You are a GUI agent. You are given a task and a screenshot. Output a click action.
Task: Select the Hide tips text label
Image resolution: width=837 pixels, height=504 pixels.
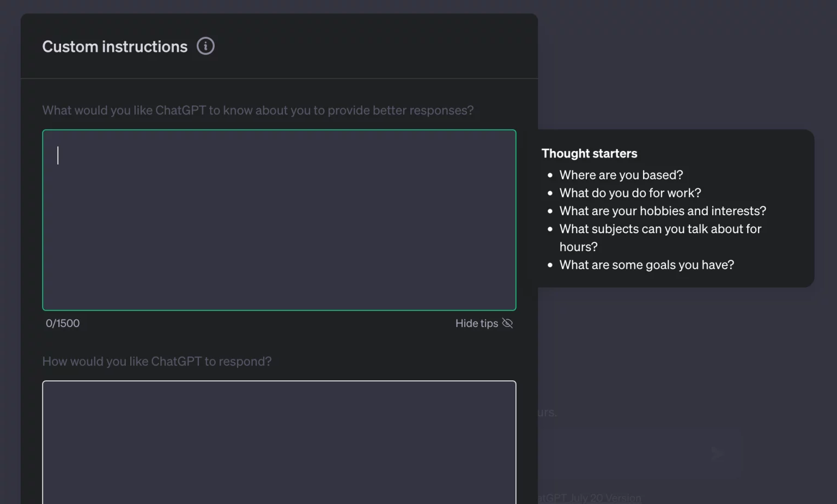click(x=477, y=323)
